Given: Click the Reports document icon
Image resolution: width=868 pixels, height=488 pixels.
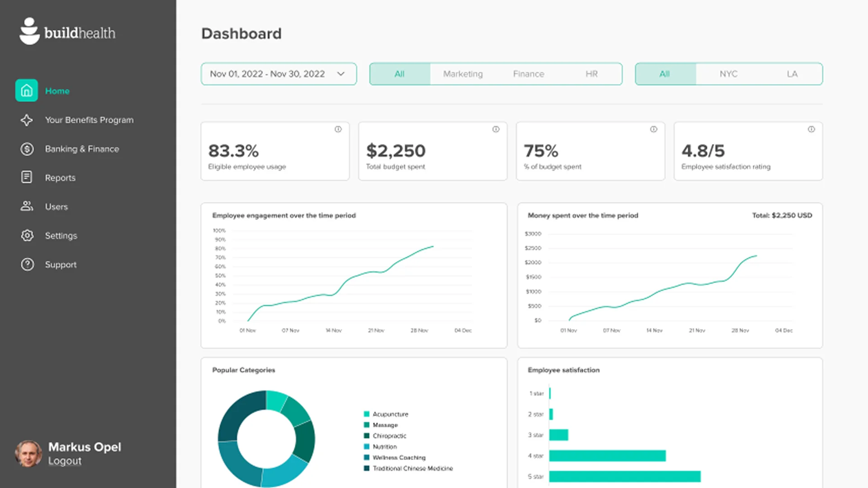Looking at the screenshot, I should [x=26, y=178].
